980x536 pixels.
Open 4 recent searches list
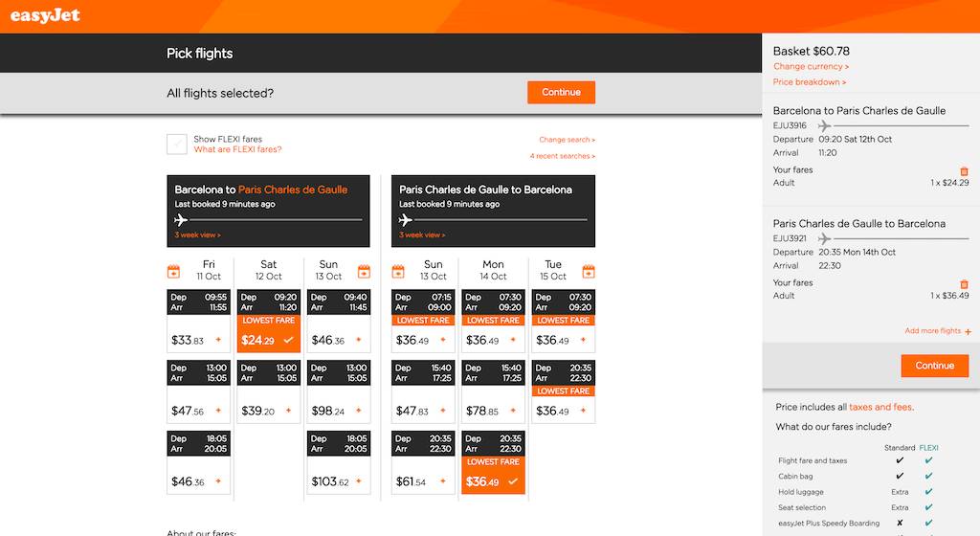click(563, 156)
